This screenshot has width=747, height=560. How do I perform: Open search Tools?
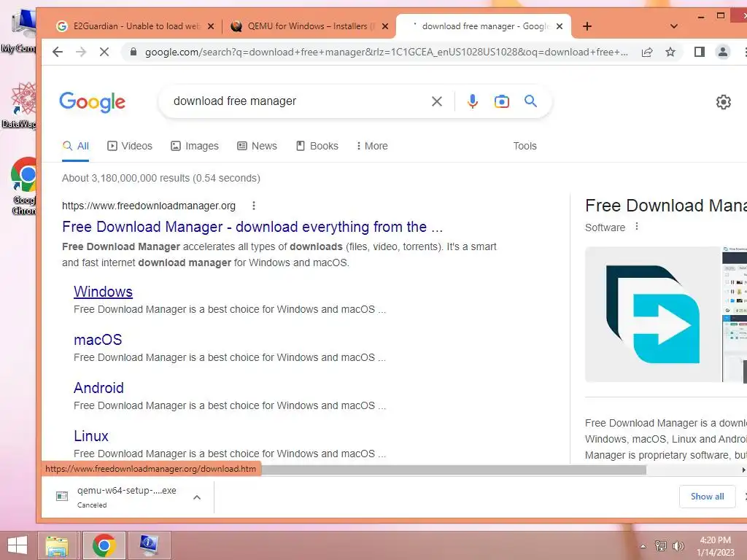click(525, 146)
